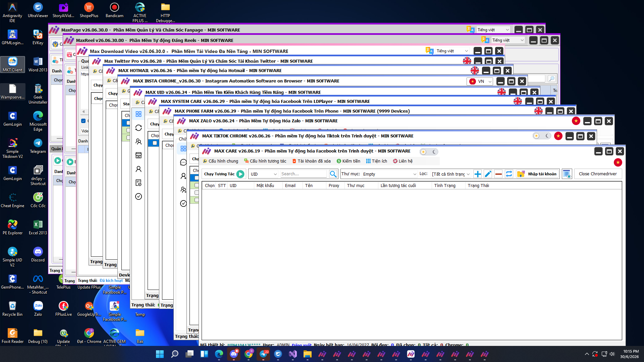This screenshot has height=362, width=644.
Task: Open the group users icon in MAX UID sidebar
Action: pyautogui.click(x=139, y=141)
